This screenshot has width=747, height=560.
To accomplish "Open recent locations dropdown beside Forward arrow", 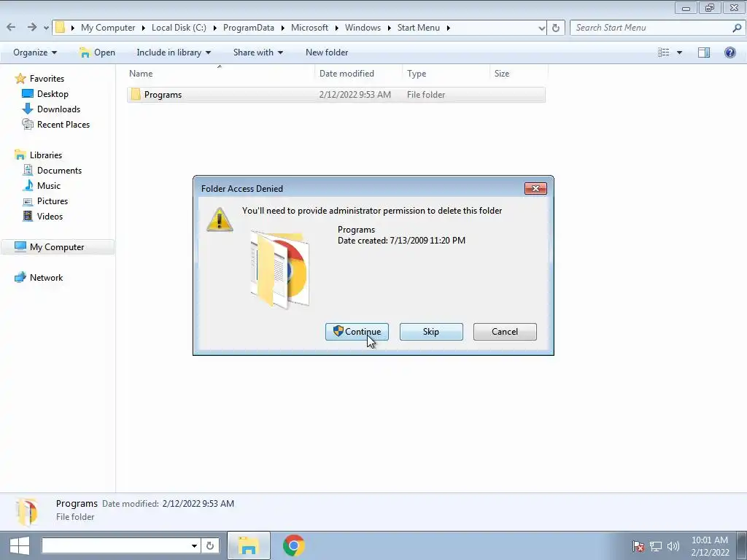I will [46, 28].
